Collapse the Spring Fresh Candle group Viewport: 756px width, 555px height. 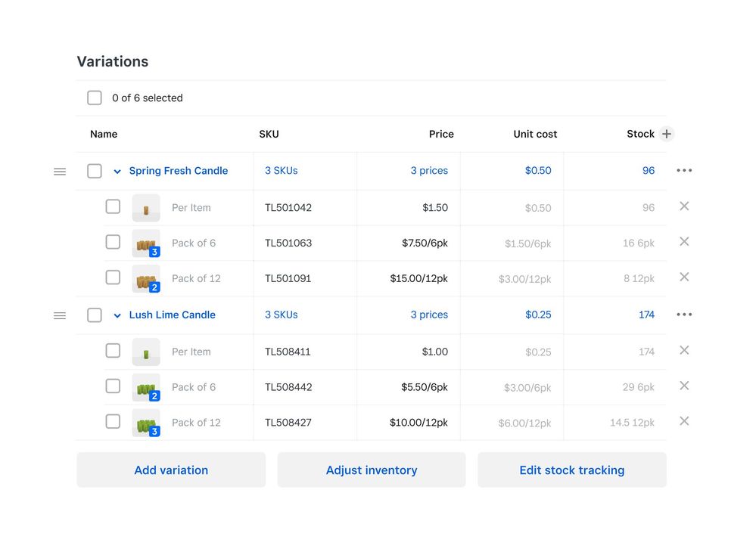117,172
